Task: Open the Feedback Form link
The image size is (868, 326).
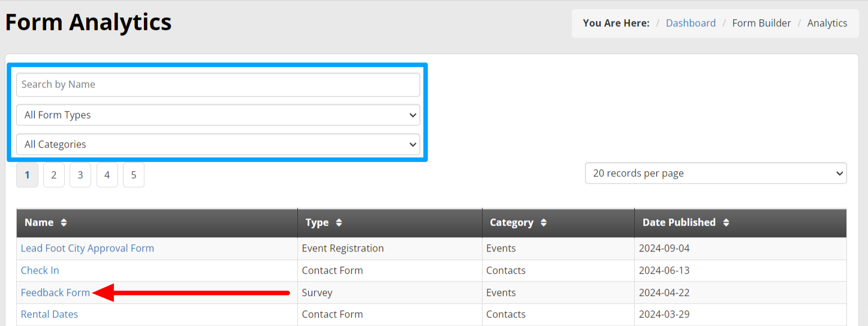Action: pos(55,293)
